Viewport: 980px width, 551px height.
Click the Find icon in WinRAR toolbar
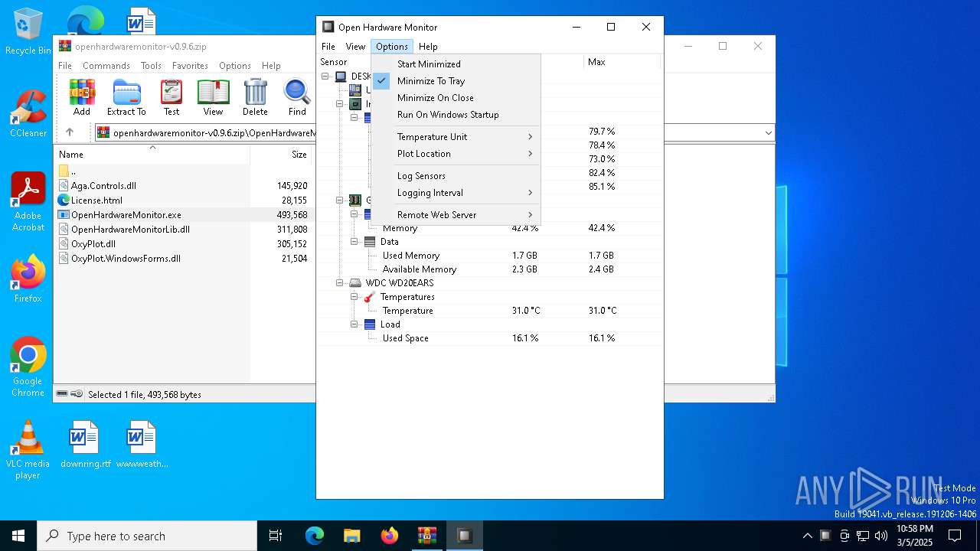click(x=297, y=97)
